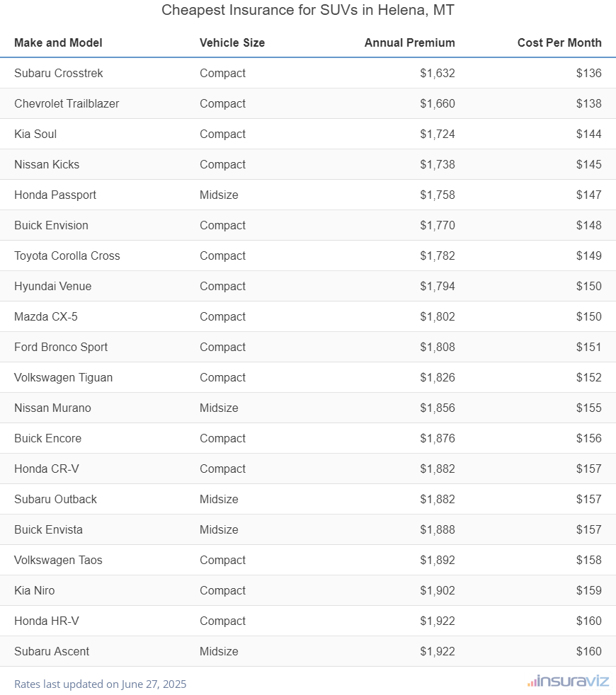Click the Volkswagen Tiguan row name
This screenshot has height=695, width=616.
click(63, 377)
